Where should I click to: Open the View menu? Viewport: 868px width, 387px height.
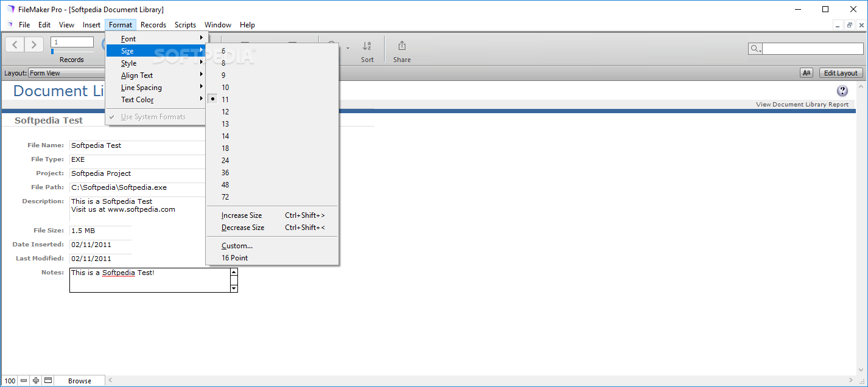pyautogui.click(x=66, y=25)
